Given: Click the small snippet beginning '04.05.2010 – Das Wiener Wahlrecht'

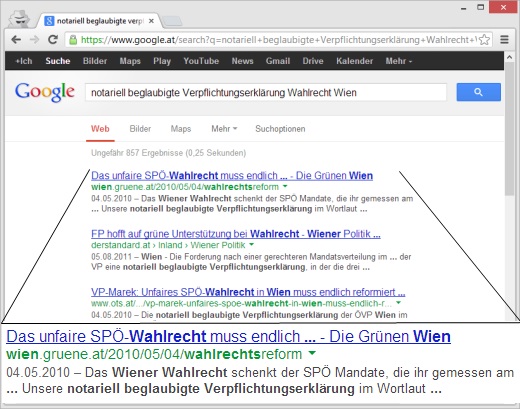Looking at the screenshot, I should (x=252, y=204).
